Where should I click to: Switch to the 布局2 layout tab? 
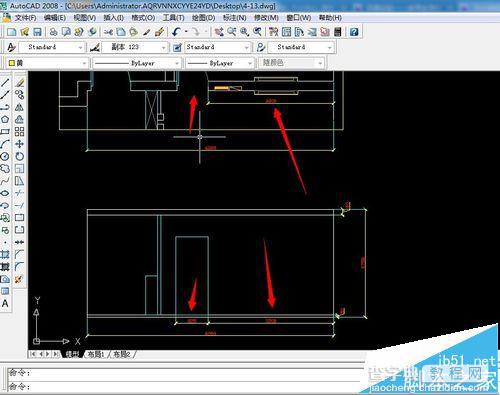(x=122, y=354)
